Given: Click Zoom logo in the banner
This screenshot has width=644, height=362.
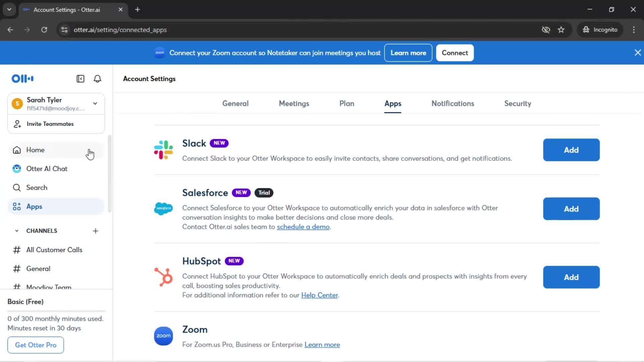Looking at the screenshot, I should [160, 53].
